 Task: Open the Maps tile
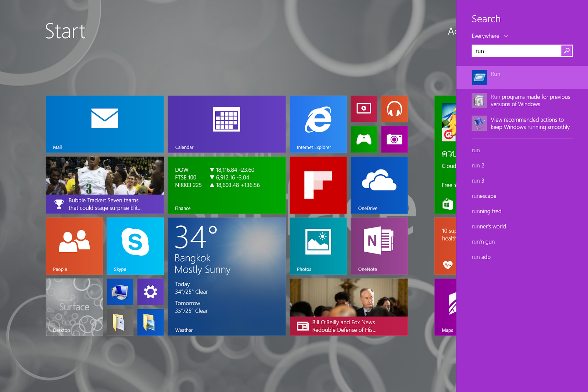click(x=445, y=307)
